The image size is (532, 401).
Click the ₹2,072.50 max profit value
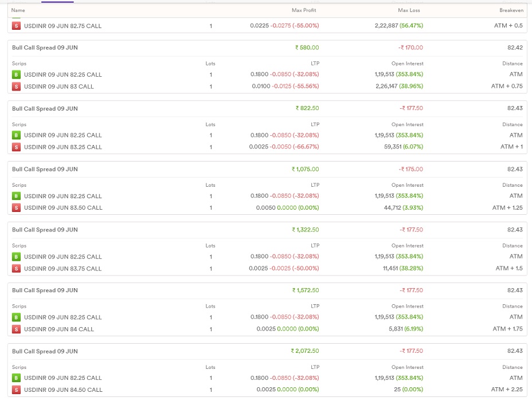point(305,351)
